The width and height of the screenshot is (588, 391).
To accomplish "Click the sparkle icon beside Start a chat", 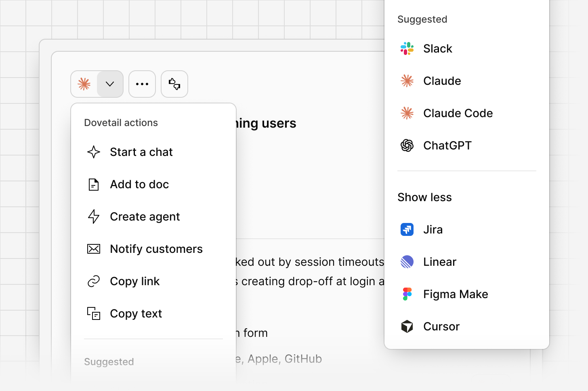I will (x=94, y=152).
